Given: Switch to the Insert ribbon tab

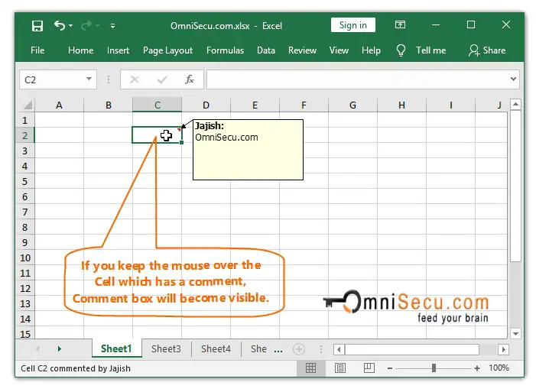Looking at the screenshot, I should click(118, 50).
